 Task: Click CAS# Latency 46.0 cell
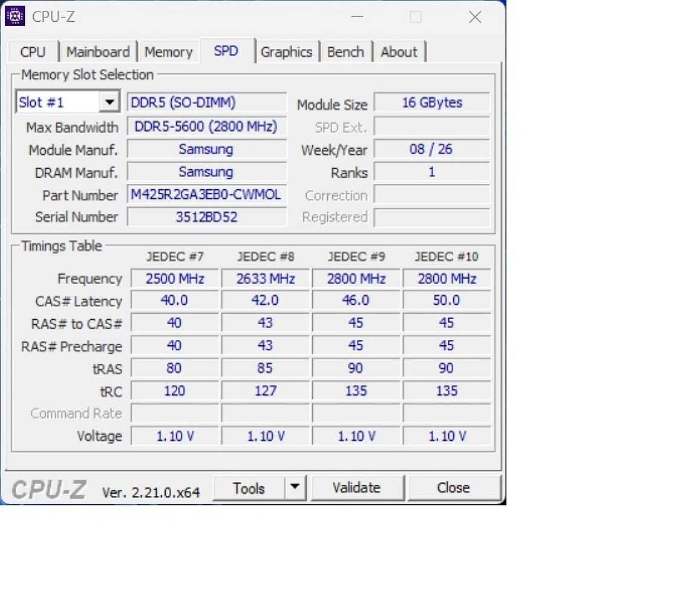tap(356, 300)
